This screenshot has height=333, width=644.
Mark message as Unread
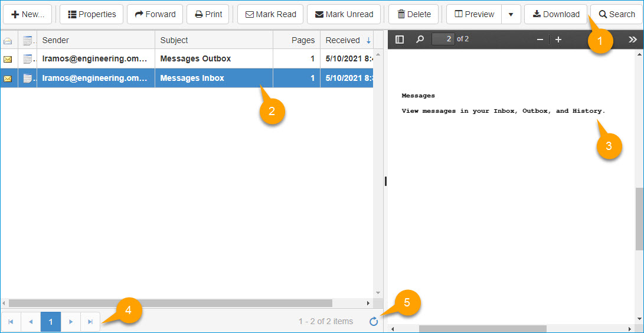pos(344,14)
